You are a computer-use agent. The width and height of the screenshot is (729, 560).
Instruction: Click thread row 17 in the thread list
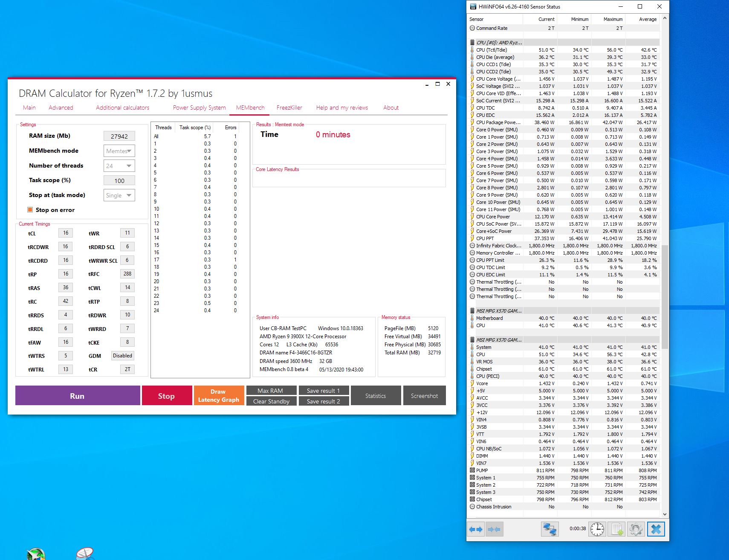[x=195, y=260]
